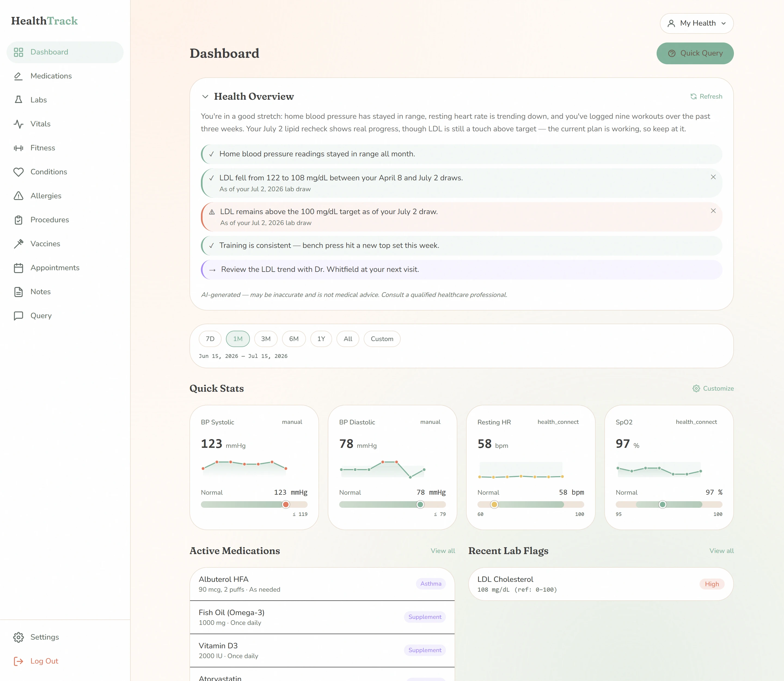This screenshot has width=784, height=681.
Task: Dismiss the 'LDL remains above' warning
Action: click(713, 211)
